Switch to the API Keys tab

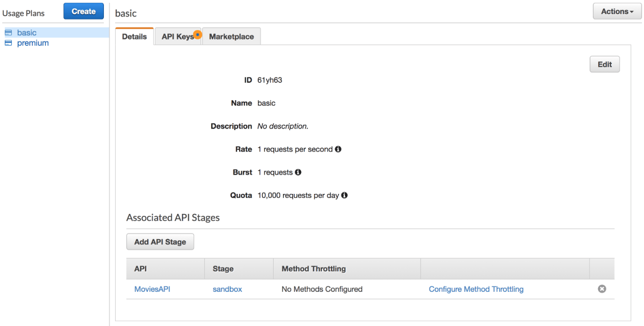pyautogui.click(x=178, y=37)
